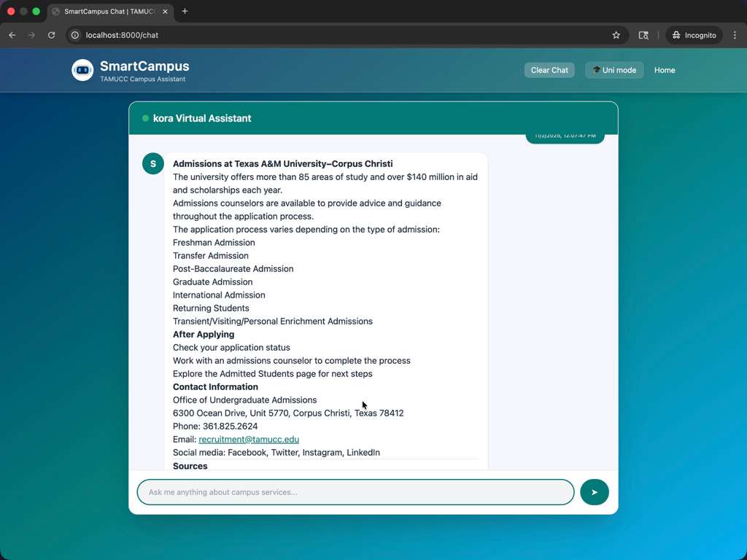Click 'Check your application status' line
Viewport: 747px width, 560px height.
pyautogui.click(x=231, y=348)
